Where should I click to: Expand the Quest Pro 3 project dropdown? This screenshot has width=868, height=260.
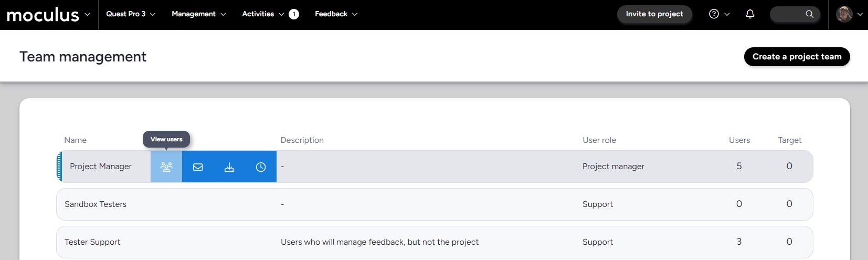point(131,14)
